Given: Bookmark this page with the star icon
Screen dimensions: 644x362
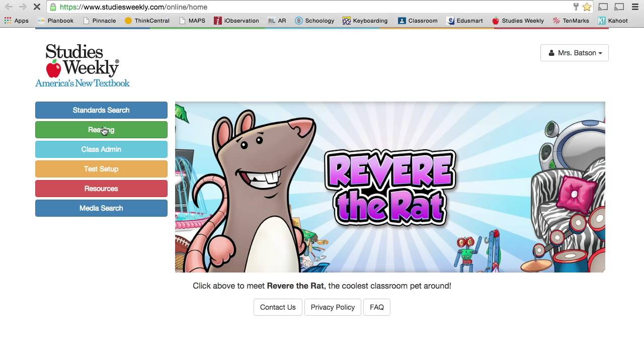Looking at the screenshot, I should pos(587,7).
